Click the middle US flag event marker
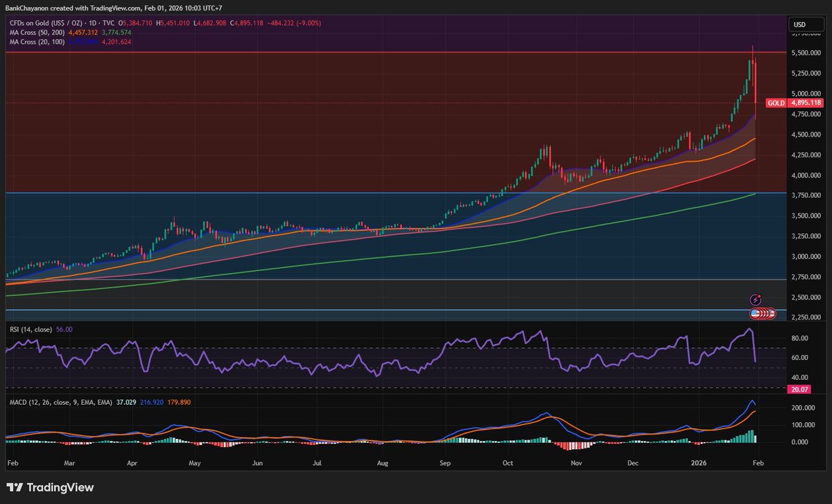 [763, 313]
